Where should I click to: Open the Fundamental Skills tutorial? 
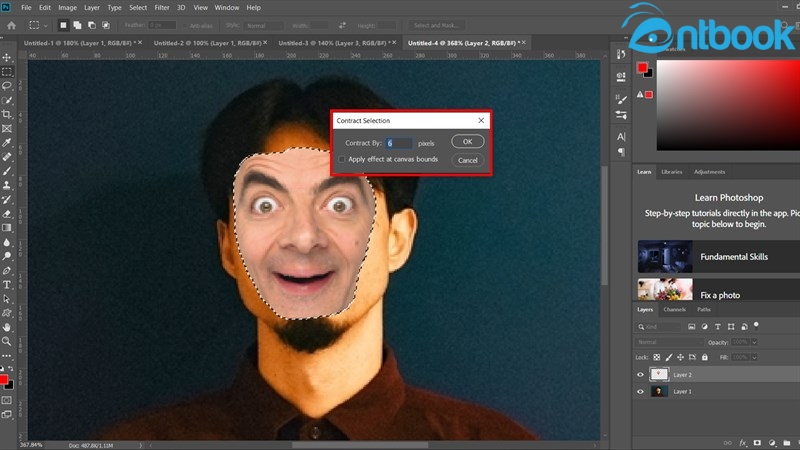[719, 257]
